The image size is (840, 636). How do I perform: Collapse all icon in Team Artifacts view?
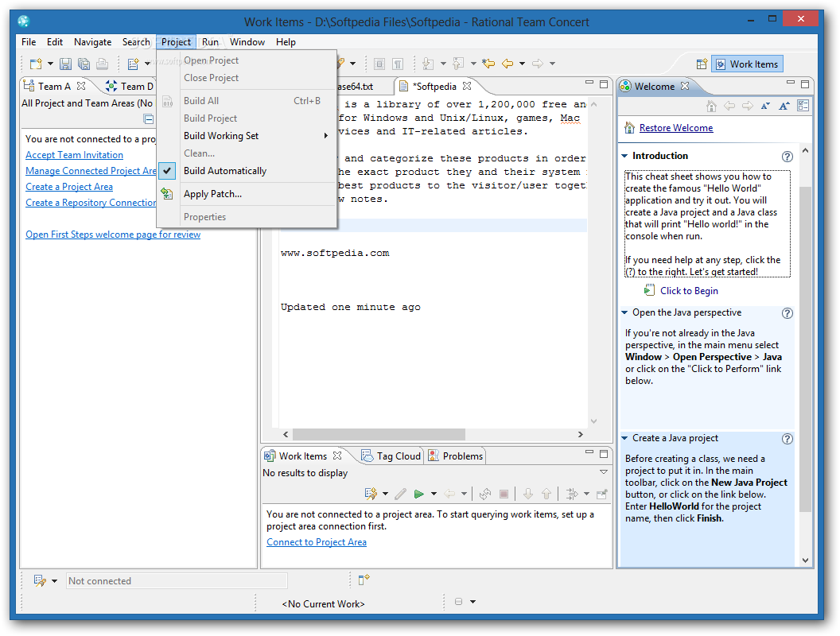pyautogui.click(x=149, y=118)
